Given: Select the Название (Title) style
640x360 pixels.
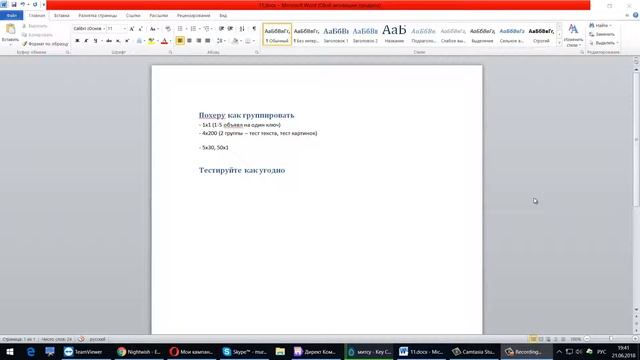Looking at the screenshot, I should point(394,34).
